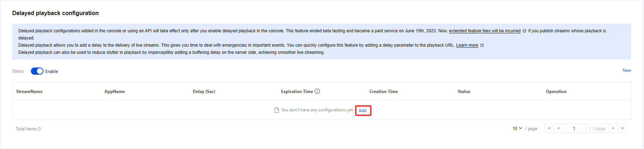Click the Delay (Sec) column header

click(204, 92)
